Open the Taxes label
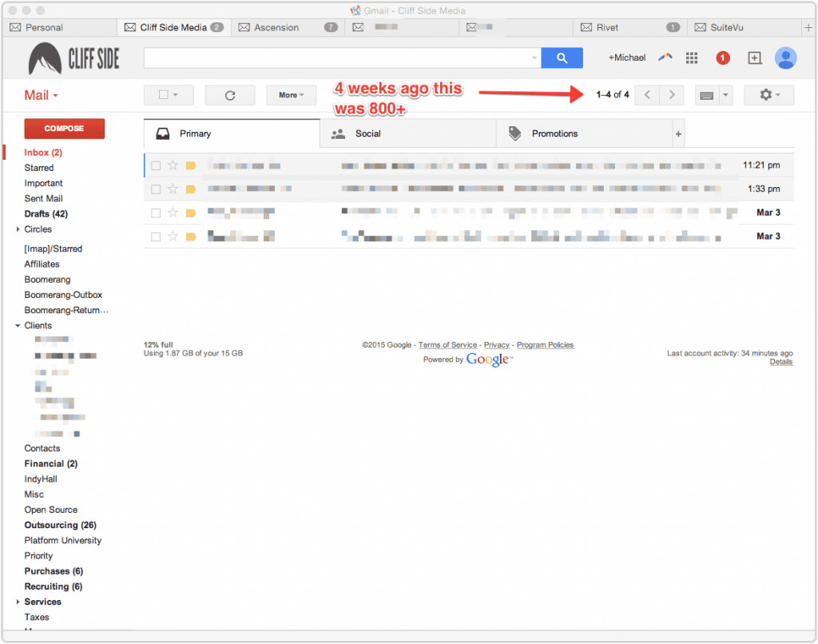Screen dimensions: 818x644 [x=37, y=617]
